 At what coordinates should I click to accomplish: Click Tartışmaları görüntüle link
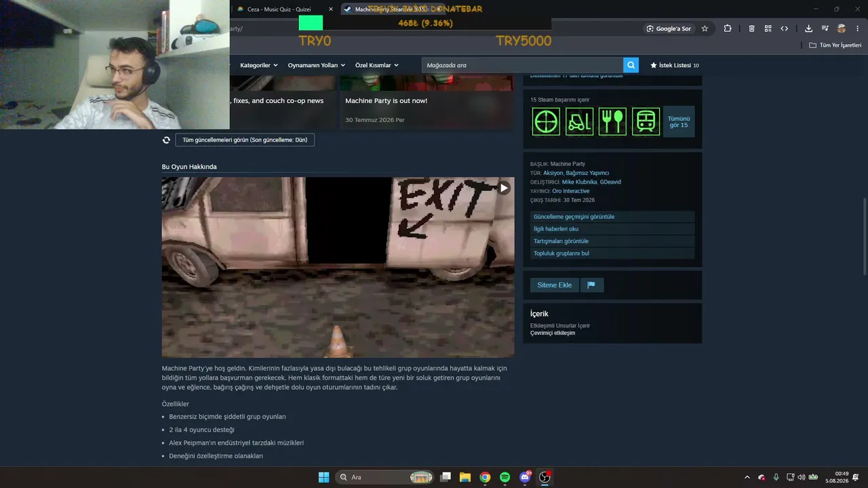tap(612, 241)
